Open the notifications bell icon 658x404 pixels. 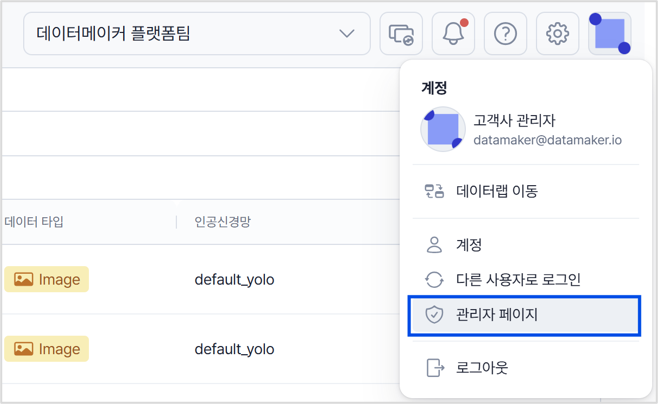coord(453,34)
